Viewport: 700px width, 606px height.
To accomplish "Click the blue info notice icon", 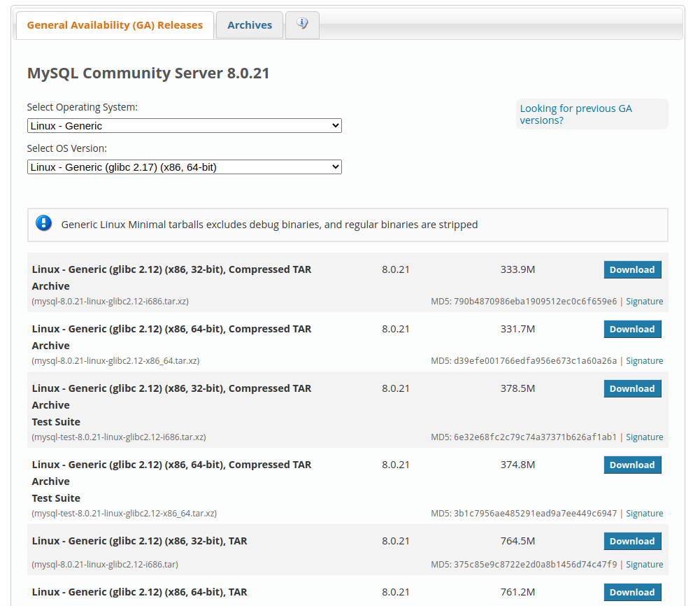I will [44, 224].
